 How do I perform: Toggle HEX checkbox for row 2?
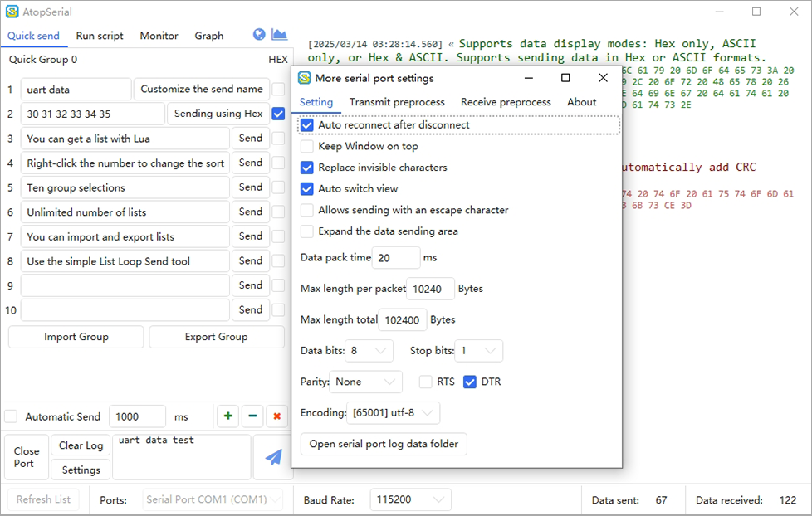[278, 114]
